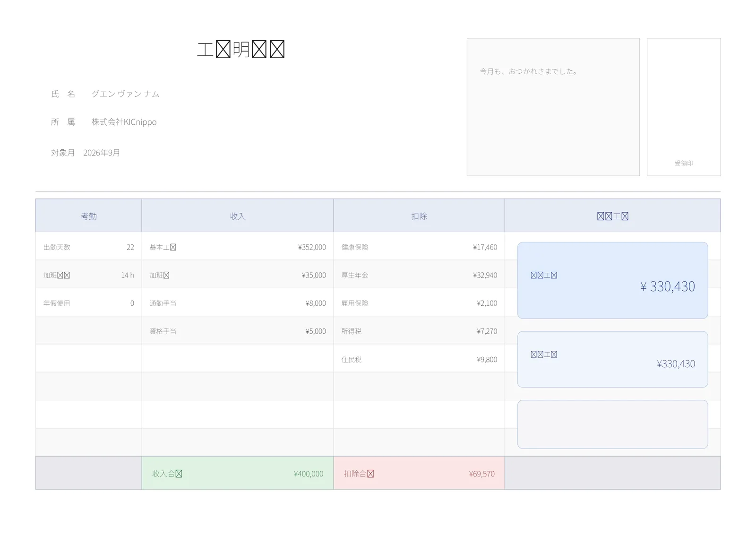Click the 年假使用 row label
Image resolution: width=756 pixels, height=535 pixels.
click(x=57, y=303)
